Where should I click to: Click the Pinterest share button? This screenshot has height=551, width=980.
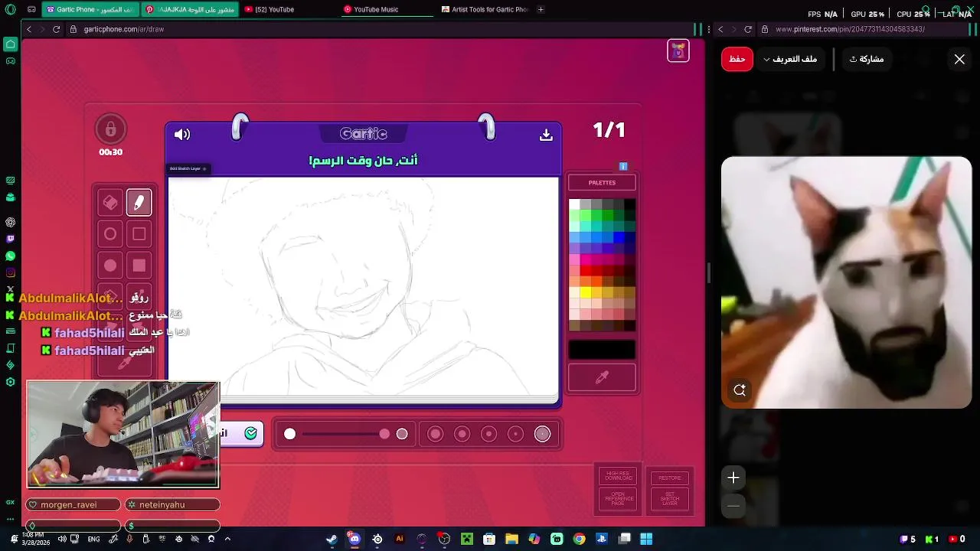[x=867, y=59]
